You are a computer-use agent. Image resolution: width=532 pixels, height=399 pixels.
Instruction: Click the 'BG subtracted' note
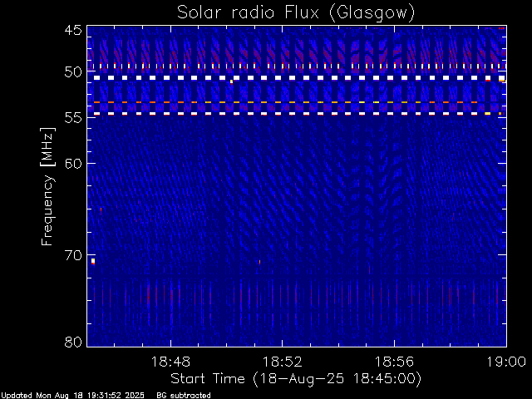[184, 396]
